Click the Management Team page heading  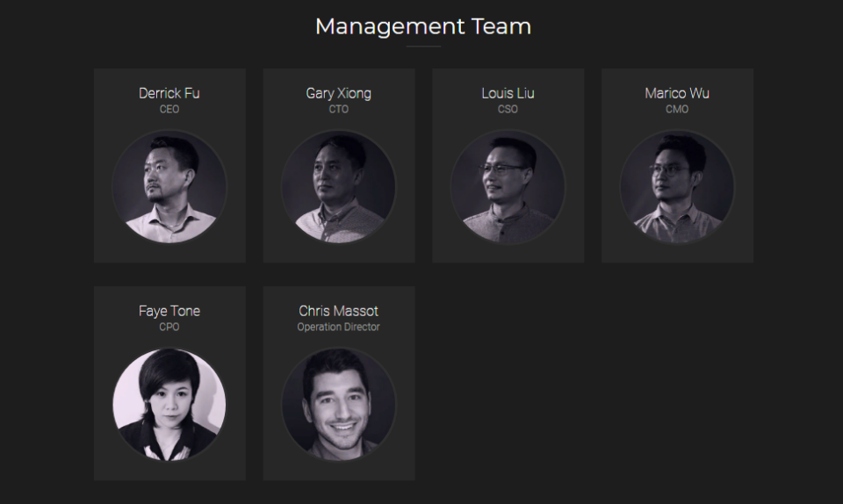point(423,26)
